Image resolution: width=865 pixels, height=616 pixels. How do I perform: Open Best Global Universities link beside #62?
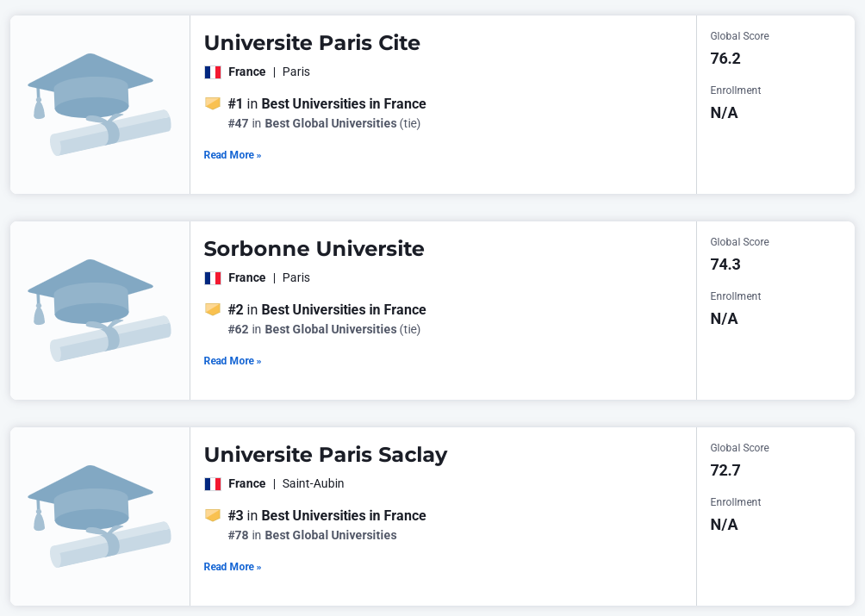[x=330, y=329]
